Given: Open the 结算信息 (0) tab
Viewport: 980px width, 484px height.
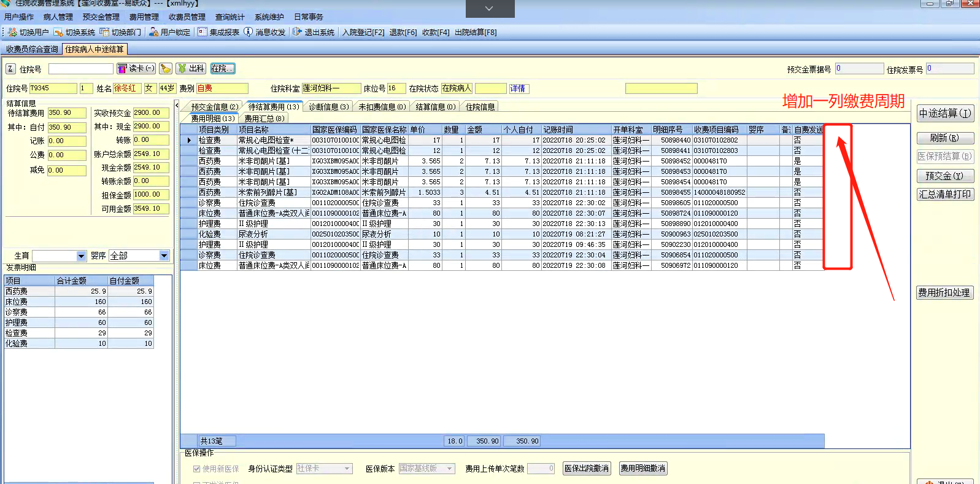Looking at the screenshot, I should pos(436,107).
